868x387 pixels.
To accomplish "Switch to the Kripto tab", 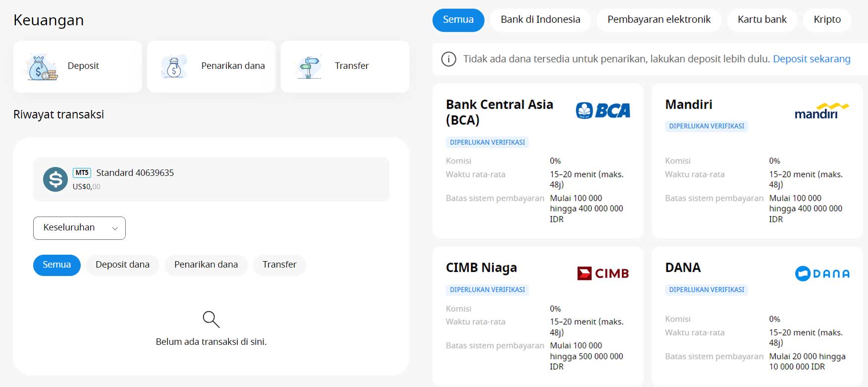I will tap(827, 20).
